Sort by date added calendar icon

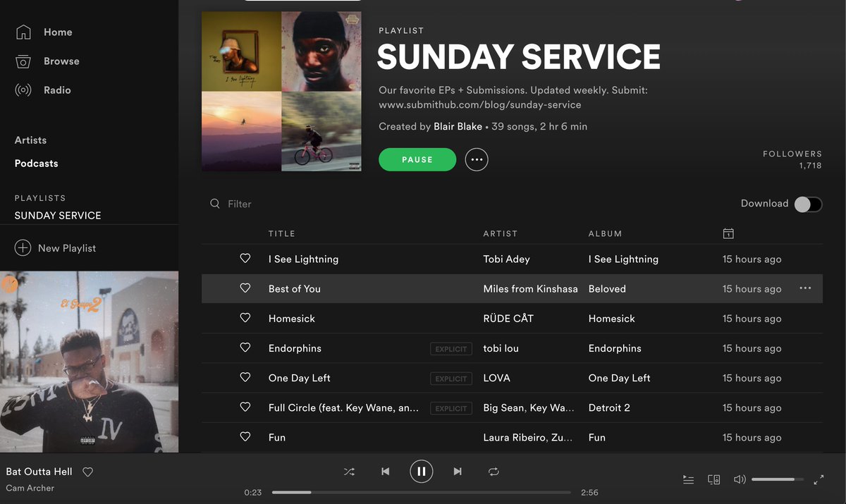coord(728,233)
